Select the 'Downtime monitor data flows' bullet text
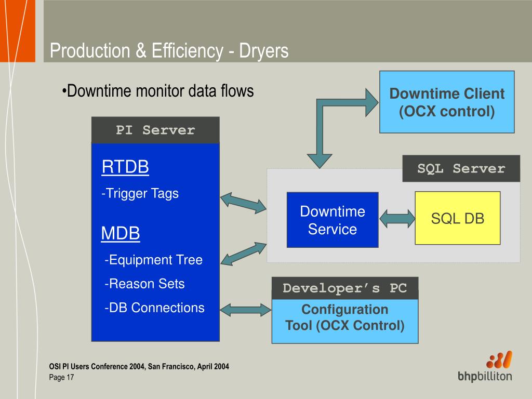The width and height of the screenshot is (532, 399). click(158, 91)
